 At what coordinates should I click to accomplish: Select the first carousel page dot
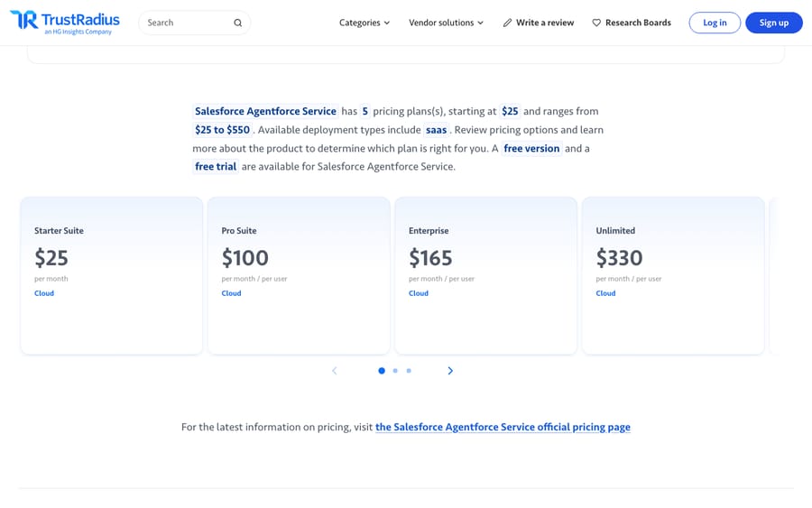click(x=382, y=371)
